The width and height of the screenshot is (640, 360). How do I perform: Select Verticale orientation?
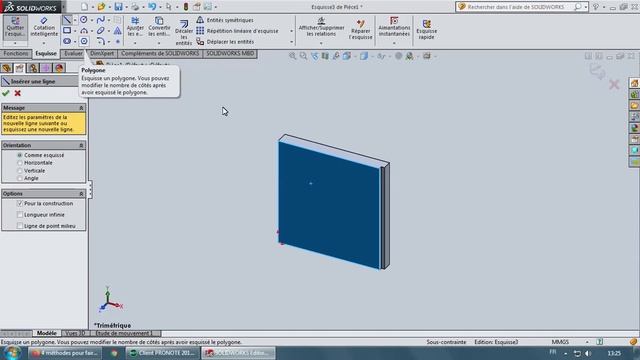click(20, 171)
